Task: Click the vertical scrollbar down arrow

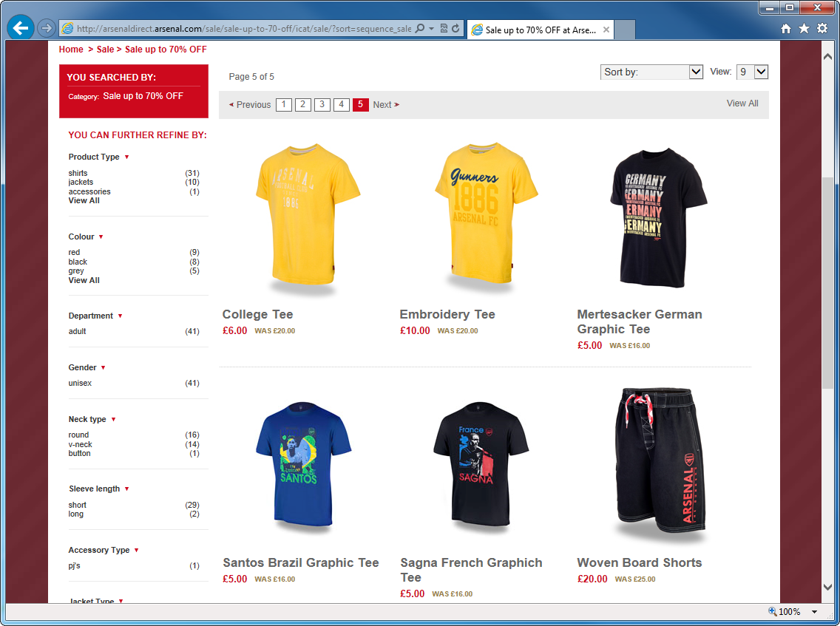Action: (x=827, y=587)
